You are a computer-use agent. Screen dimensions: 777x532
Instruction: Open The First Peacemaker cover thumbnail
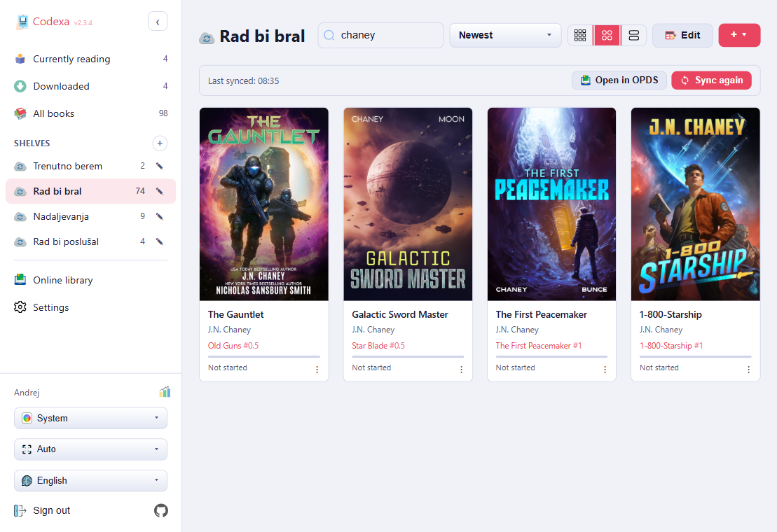[551, 204]
